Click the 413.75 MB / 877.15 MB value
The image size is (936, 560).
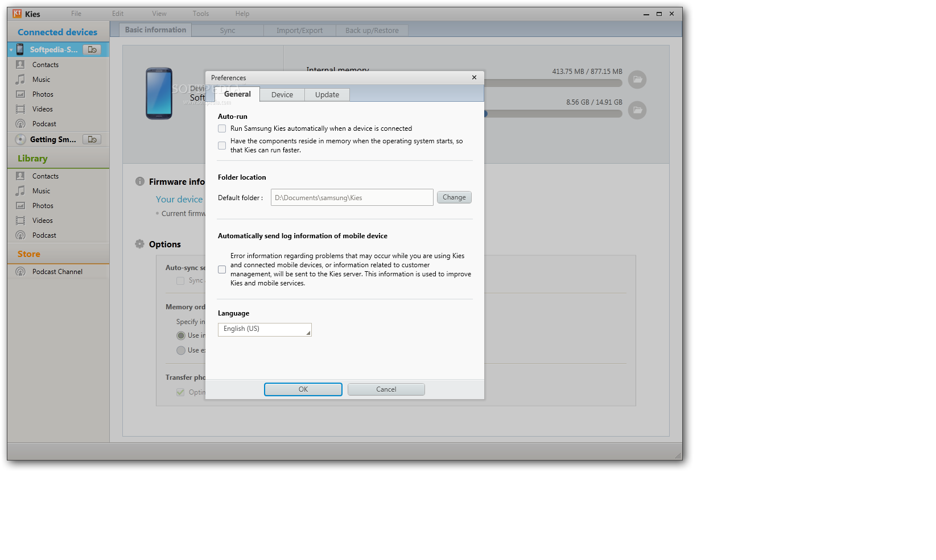[587, 72]
